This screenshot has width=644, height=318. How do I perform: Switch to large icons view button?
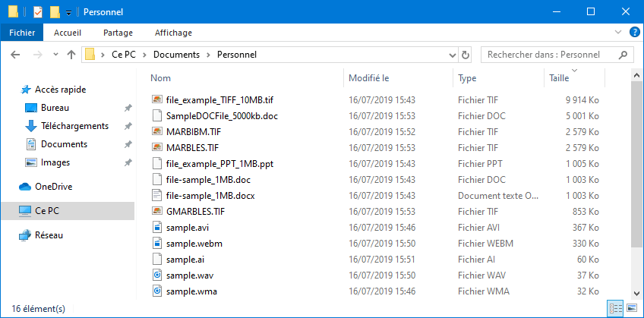pyautogui.click(x=632, y=307)
